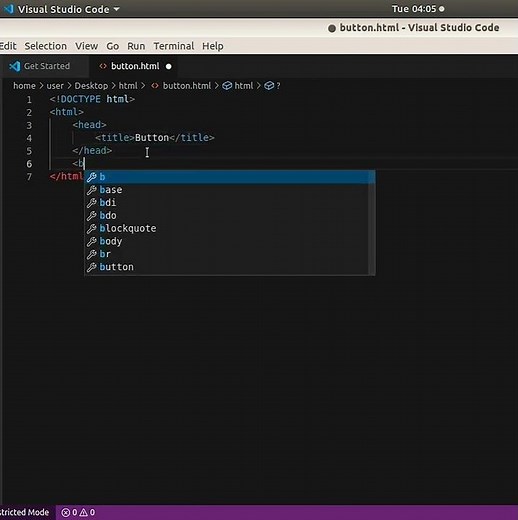The image size is (518, 520).
Task: Click the <!DOCTYPE html> text on line 1
Action: tap(92, 99)
